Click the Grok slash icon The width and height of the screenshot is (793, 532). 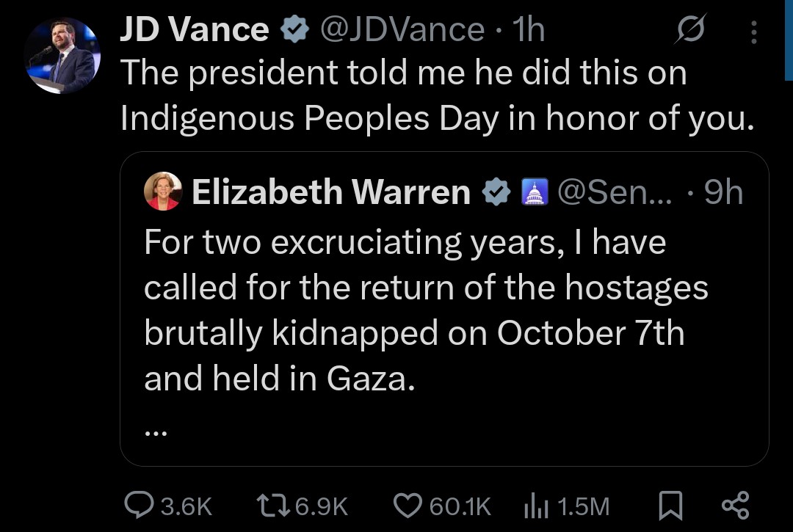point(690,31)
